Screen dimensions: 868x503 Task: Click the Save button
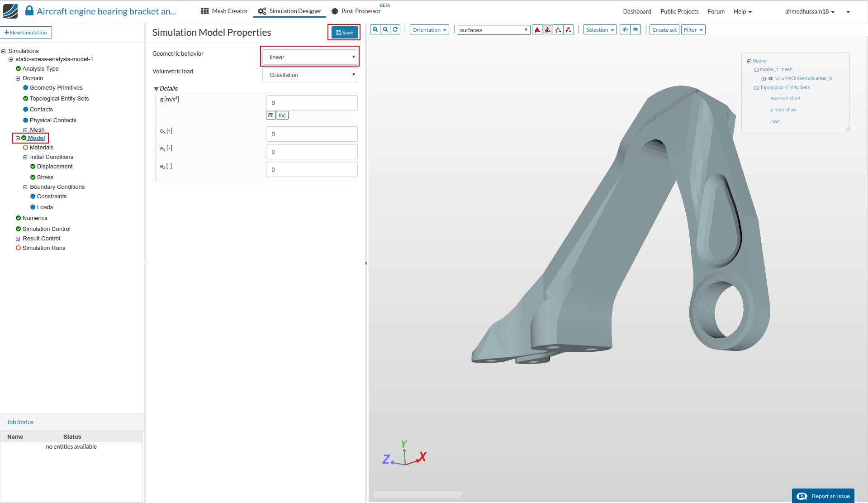[x=345, y=33]
